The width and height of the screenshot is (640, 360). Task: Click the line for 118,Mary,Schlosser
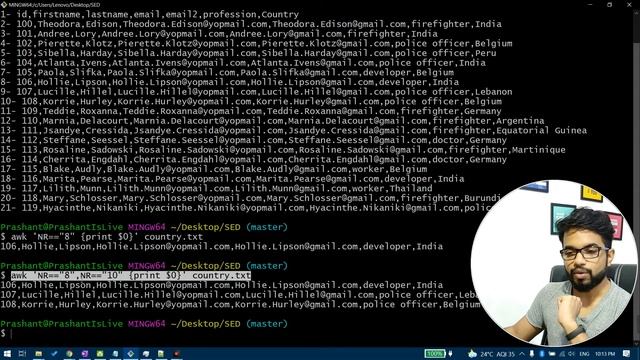pyautogui.click(x=250, y=198)
